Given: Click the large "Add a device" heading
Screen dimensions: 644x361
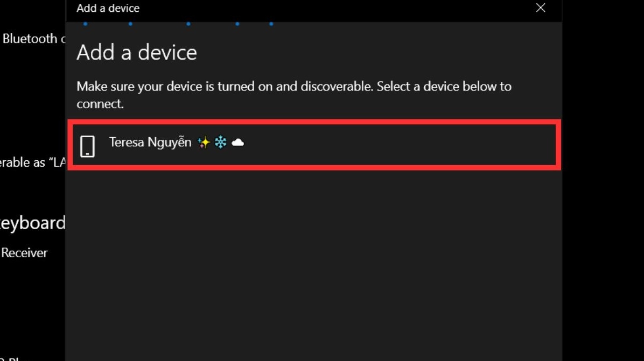Looking at the screenshot, I should point(137,53).
